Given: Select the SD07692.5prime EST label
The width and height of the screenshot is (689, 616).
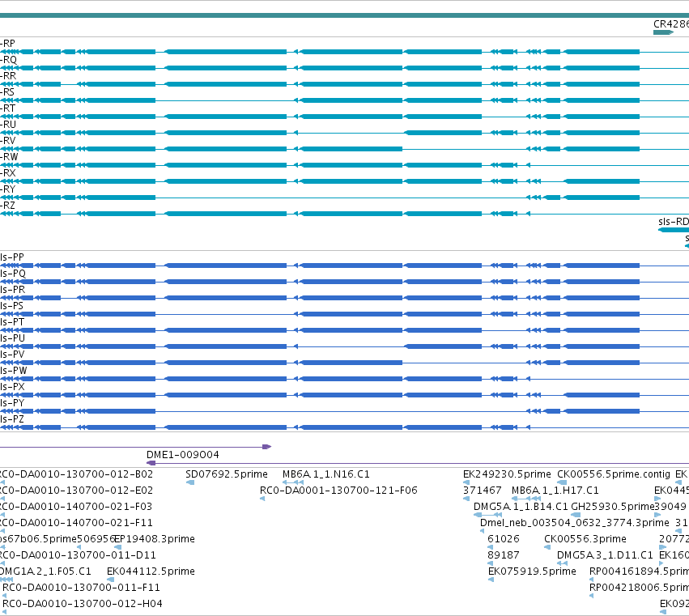Looking at the screenshot, I should tap(227, 474).
